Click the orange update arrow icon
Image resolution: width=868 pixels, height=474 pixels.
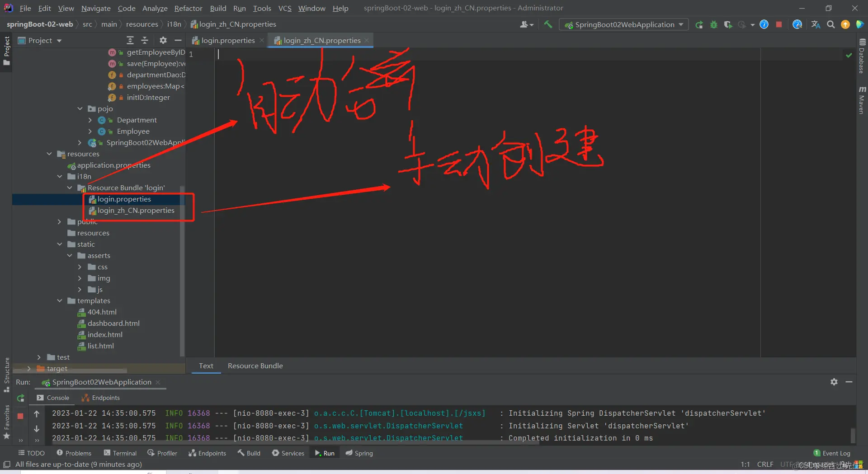[845, 24]
